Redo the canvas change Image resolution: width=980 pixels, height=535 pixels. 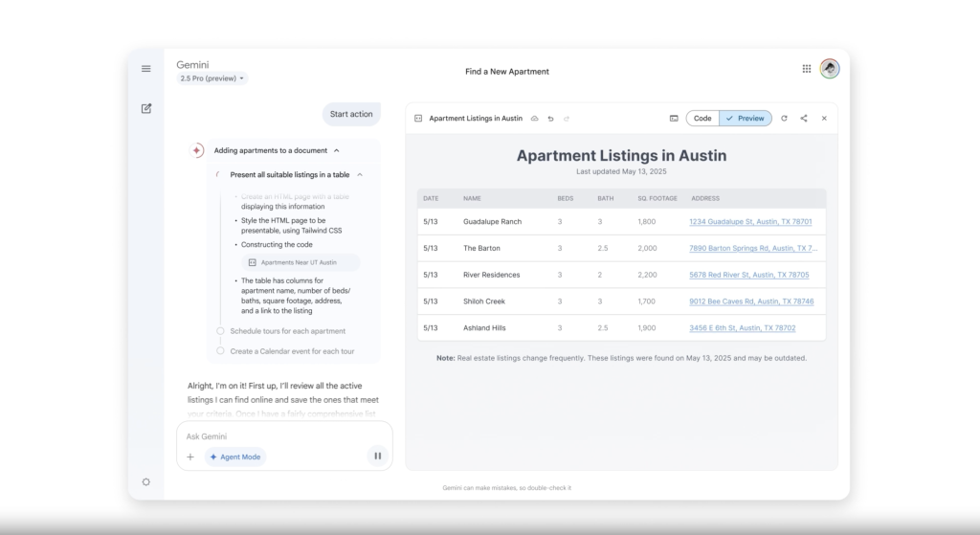coord(567,118)
